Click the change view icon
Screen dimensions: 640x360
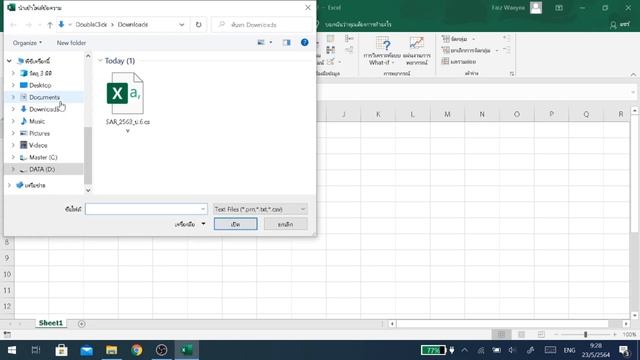point(261,42)
